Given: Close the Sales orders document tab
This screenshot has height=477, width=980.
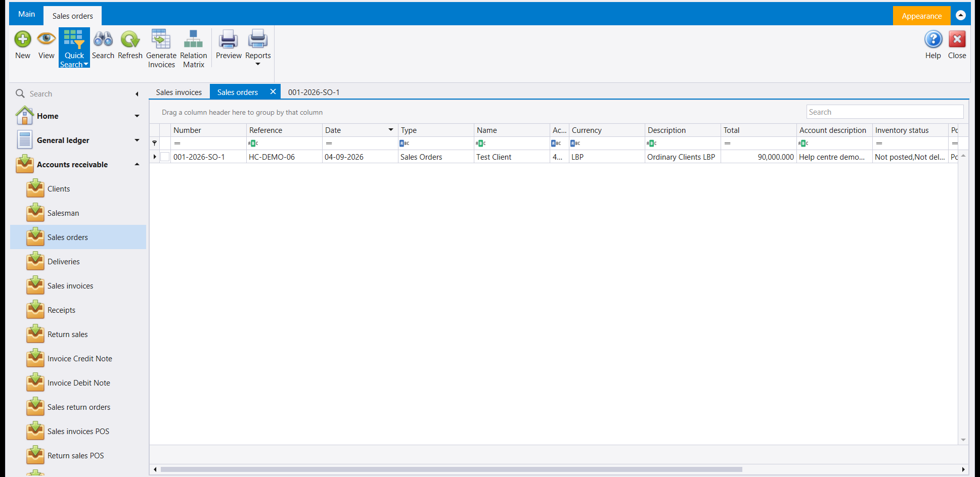Looking at the screenshot, I should (273, 92).
